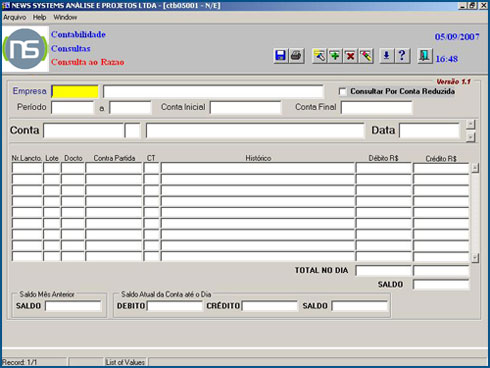
Task: Click the Record: 1/1 status text
Action: pos(20,362)
